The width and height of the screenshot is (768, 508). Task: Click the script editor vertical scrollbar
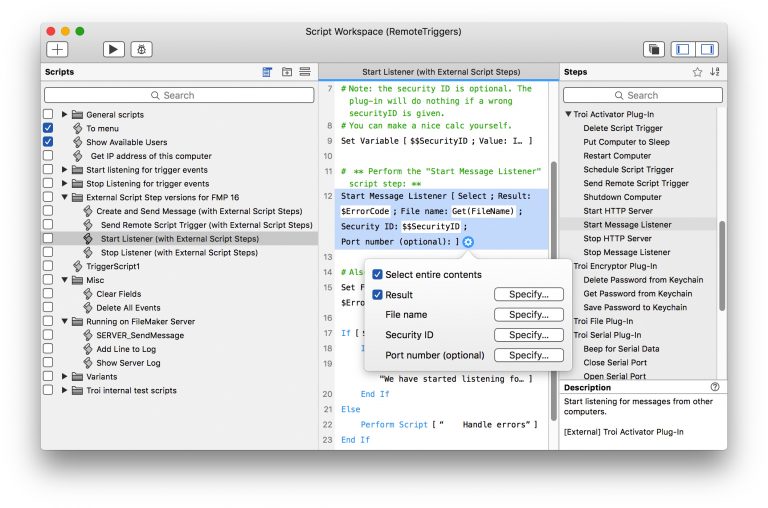[554, 291]
